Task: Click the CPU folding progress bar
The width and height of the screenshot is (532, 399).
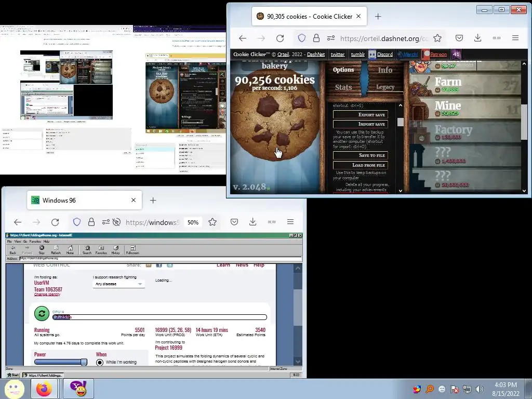Action: click(x=160, y=317)
